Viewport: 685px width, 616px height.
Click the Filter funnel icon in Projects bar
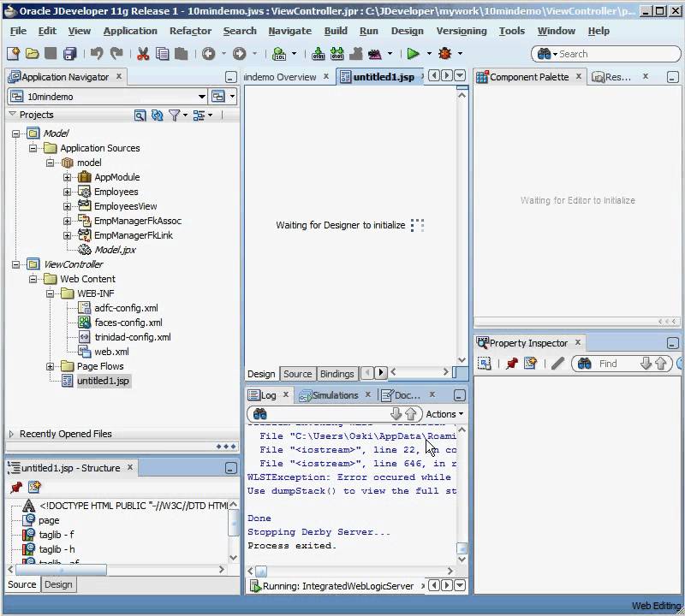click(175, 115)
